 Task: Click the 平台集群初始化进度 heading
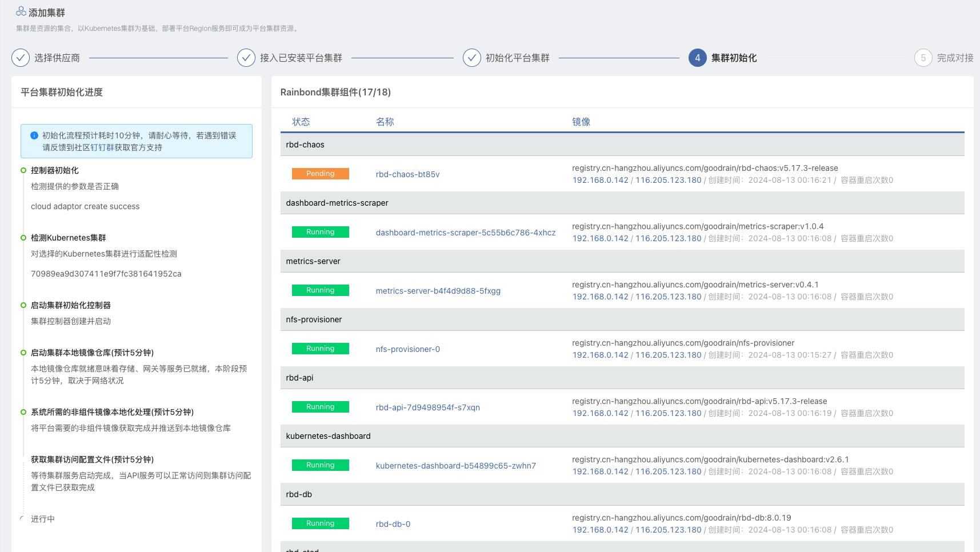(x=62, y=92)
